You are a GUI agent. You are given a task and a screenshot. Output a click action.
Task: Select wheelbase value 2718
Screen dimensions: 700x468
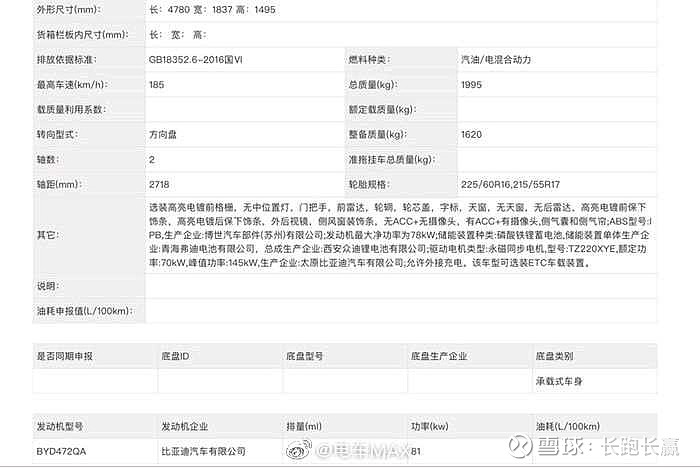pyautogui.click(x=159, y=184)
